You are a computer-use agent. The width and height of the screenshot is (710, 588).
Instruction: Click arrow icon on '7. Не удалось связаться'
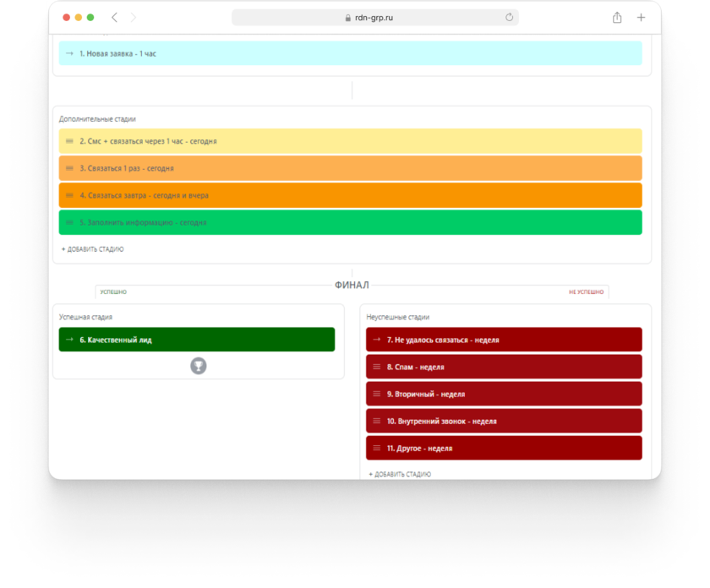coord(377,340)
